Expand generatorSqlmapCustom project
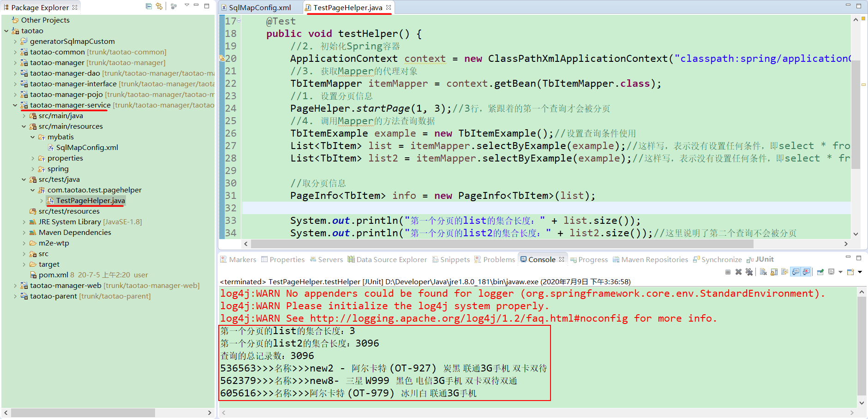868x419 pixels. coord(15,42)
